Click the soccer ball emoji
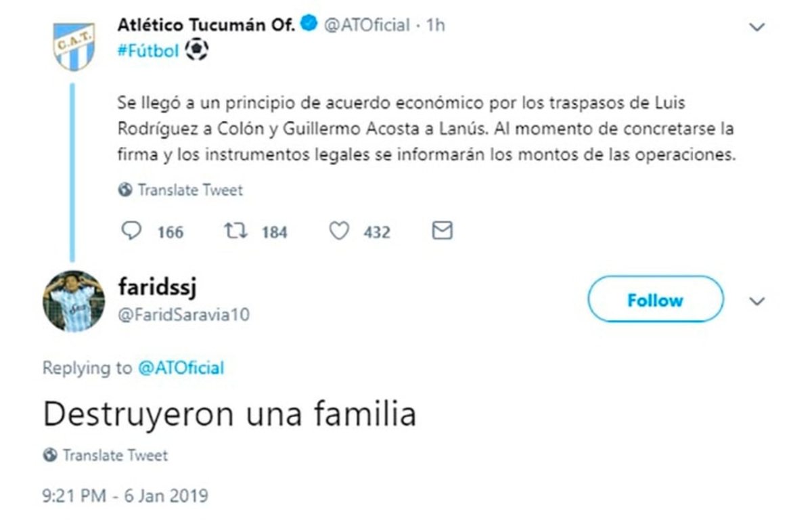Screen dimensions: 812x524 tap(196, 49)
